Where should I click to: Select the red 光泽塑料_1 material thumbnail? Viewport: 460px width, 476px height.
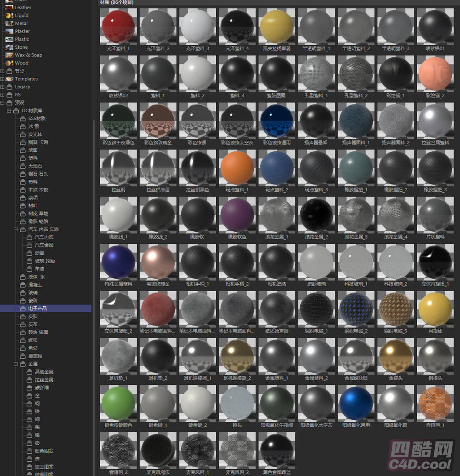coord(118,27)
